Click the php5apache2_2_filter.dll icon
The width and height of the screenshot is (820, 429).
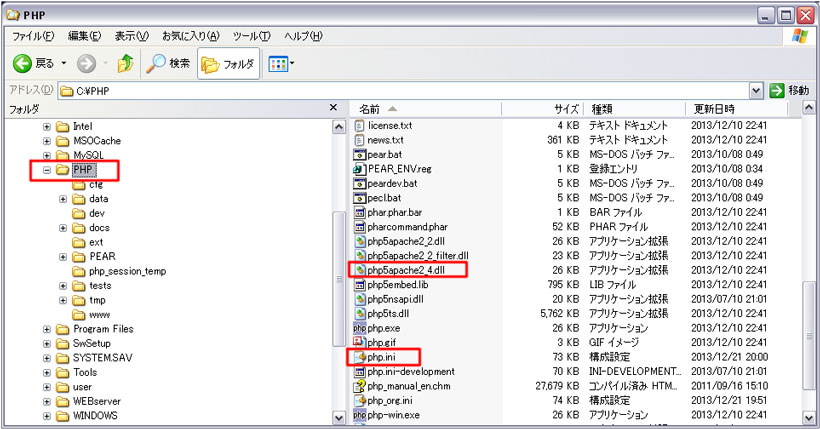tap(359, 256)
